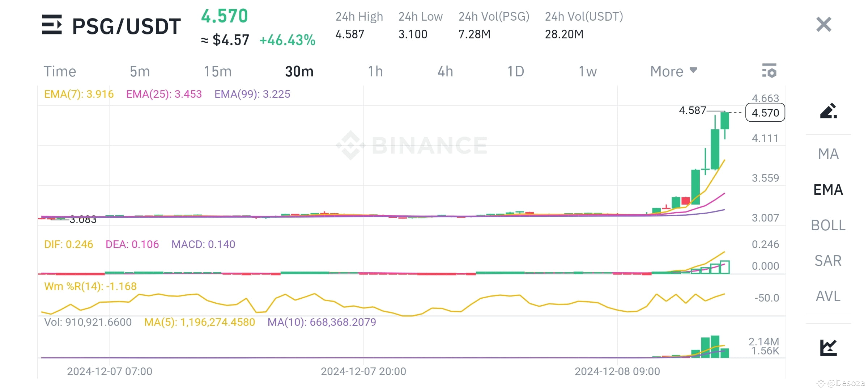Open the Time interval option
868x391 pixels.
[x=60, y=71]
